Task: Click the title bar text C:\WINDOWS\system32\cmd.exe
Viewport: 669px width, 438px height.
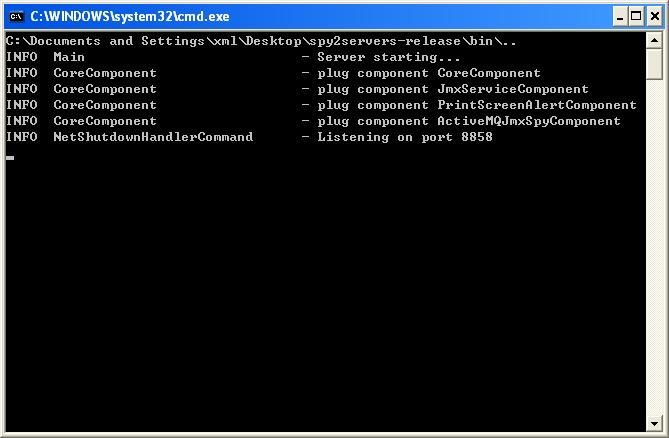Action: pos(130,17)
